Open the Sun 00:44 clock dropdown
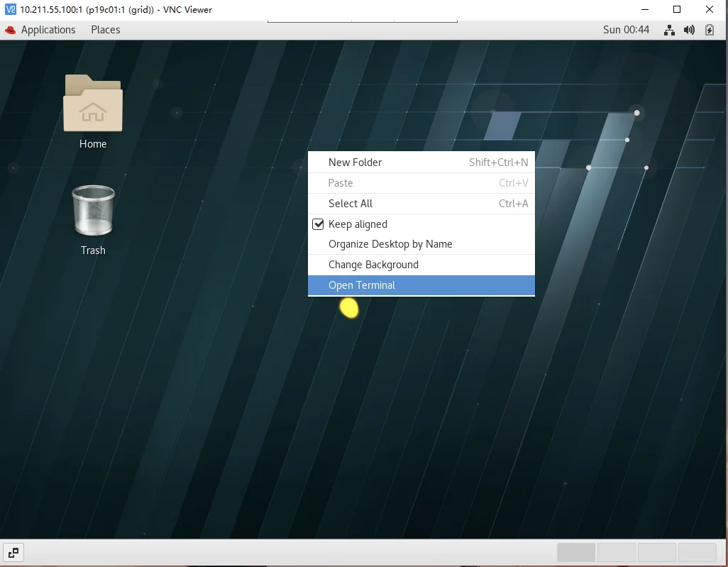 tap(626, 30)
